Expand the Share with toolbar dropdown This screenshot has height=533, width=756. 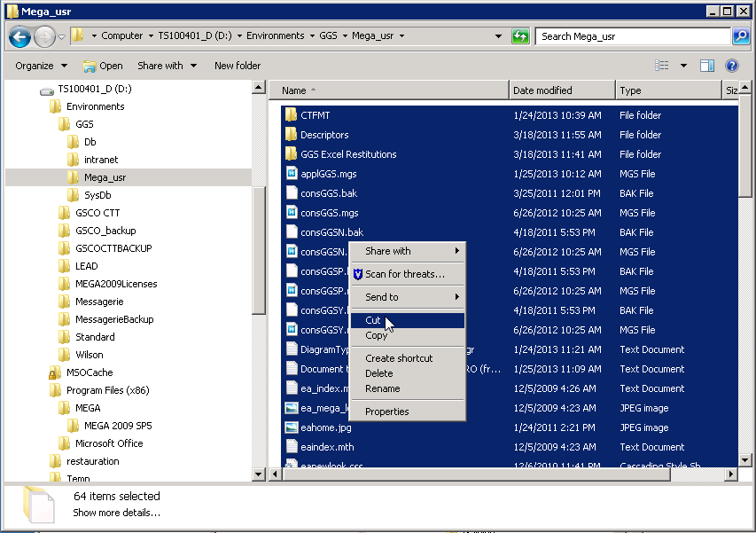[166, 66]
